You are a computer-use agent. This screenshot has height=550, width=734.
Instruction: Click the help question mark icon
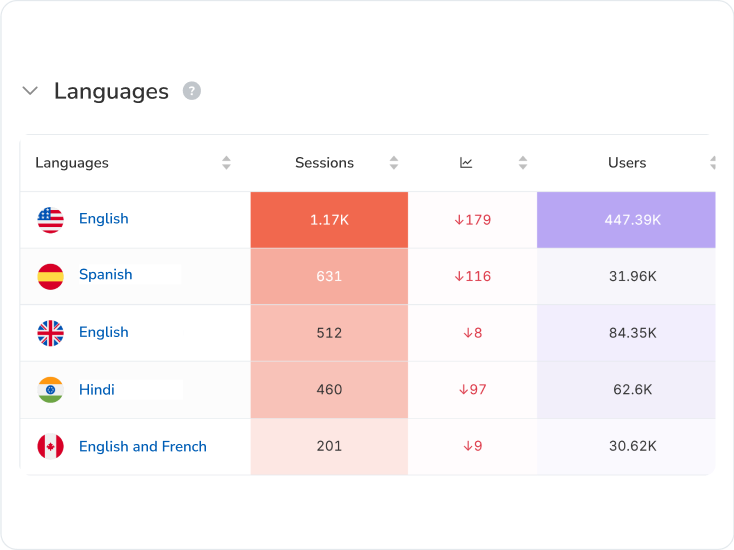point(192,91)
